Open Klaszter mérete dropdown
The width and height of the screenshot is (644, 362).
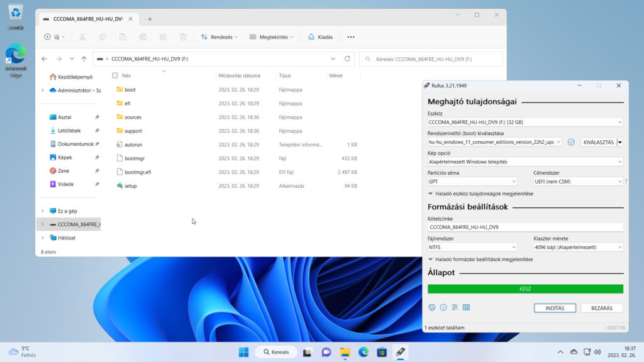point(578,247)
